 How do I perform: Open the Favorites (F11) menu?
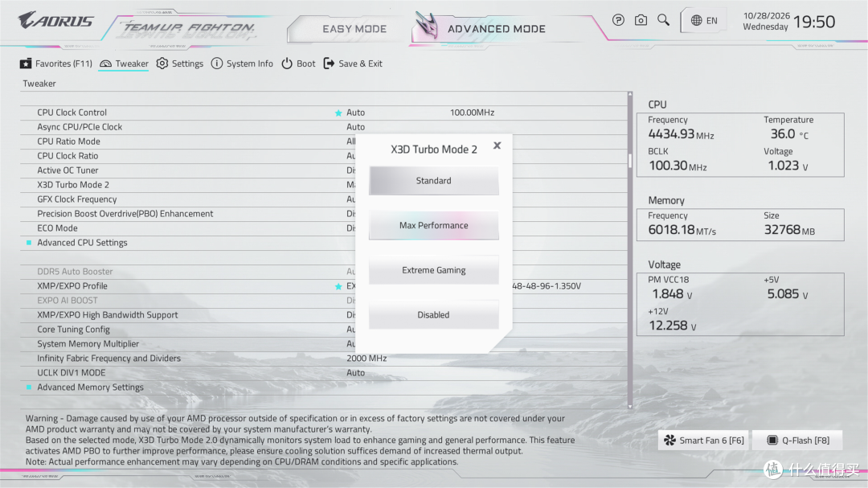(x=56, y=64)
